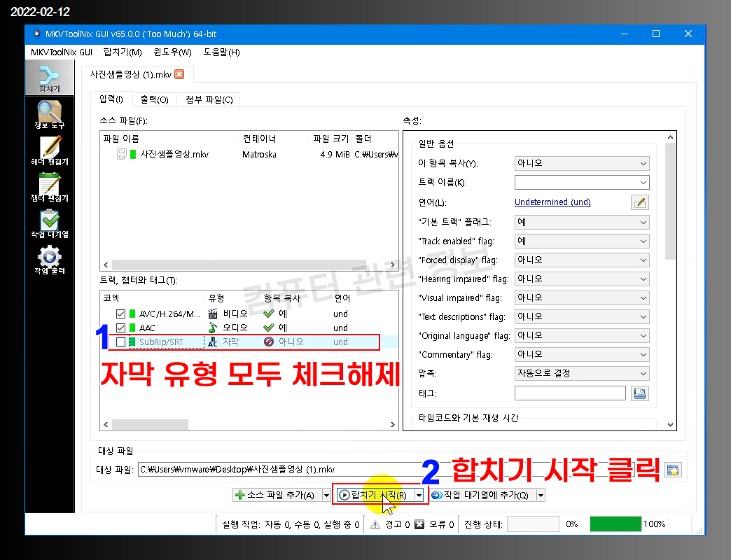This screenshot has width=731, height=560.
Task: Open the 이 항목 복사 dropdown
Action: coord(582,164)
